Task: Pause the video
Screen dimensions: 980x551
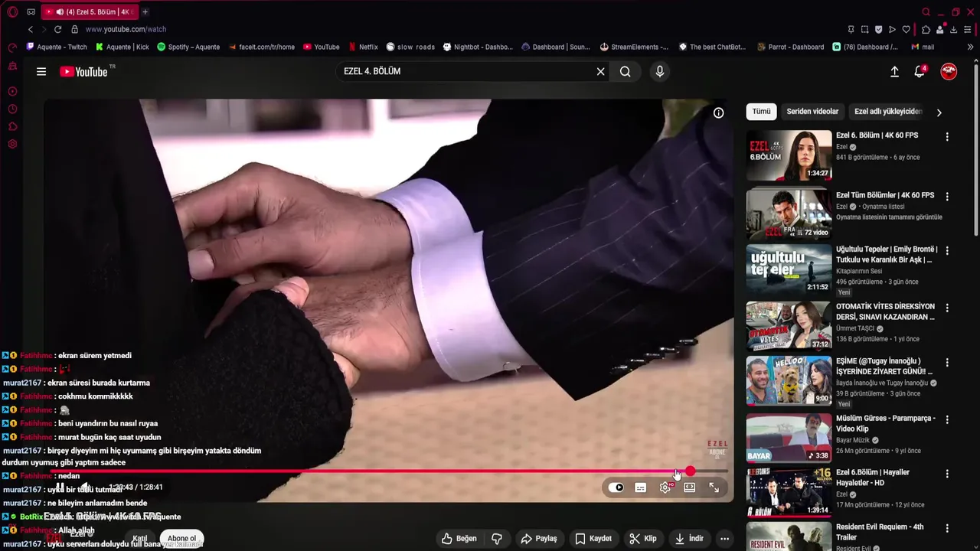Action: tap(60, 487)
